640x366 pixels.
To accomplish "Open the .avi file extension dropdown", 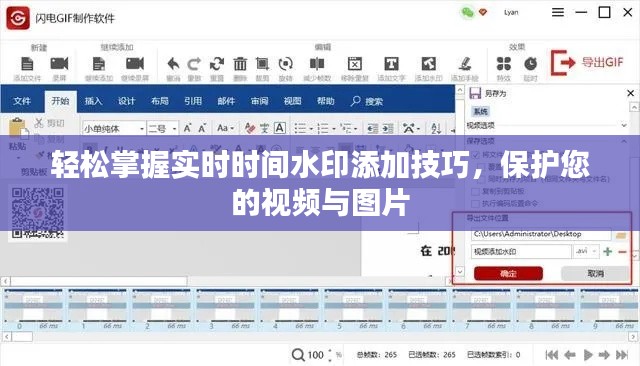I will 586,251.
